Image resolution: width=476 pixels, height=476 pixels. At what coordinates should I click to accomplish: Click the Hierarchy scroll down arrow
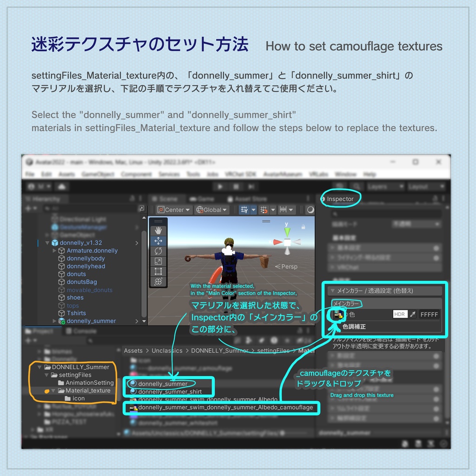pos(144,321)
